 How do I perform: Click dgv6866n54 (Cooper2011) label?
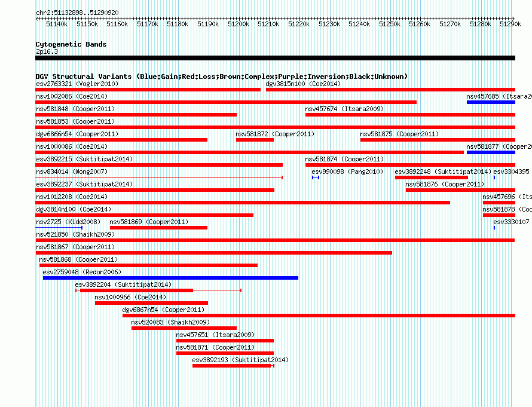(77, 134)
